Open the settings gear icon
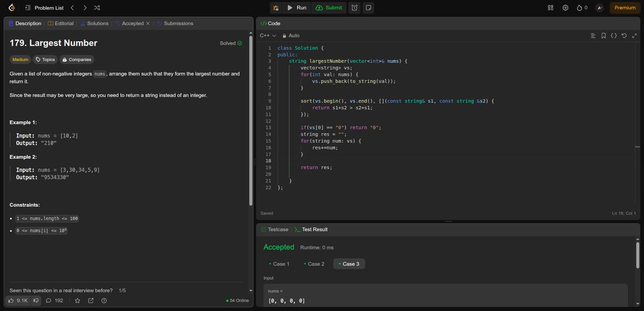Viewport: 644px width, 311px height. [x=565, y=8]
